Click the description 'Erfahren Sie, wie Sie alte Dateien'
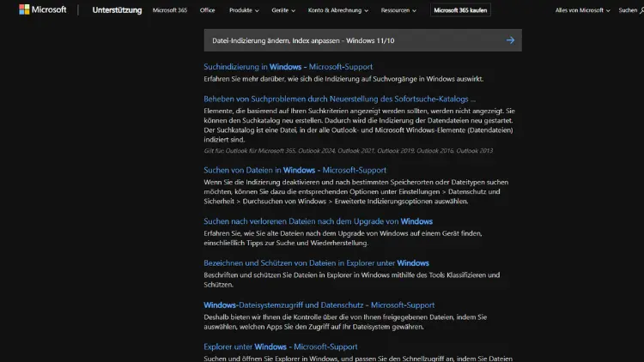 (x=343, y=238)
